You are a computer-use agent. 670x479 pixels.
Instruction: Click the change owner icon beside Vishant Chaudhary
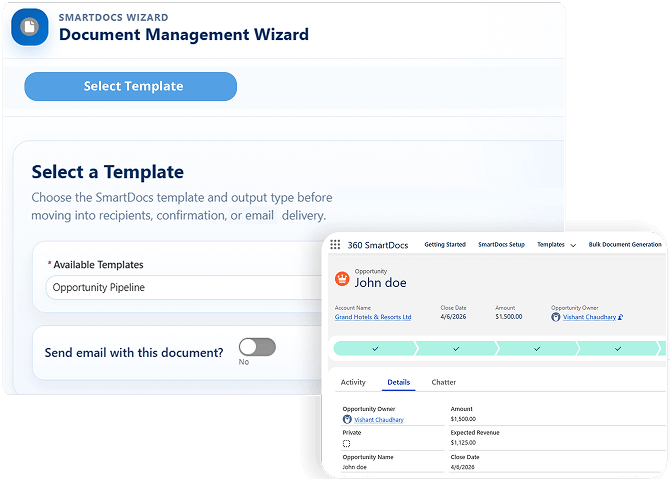[620, 317]
